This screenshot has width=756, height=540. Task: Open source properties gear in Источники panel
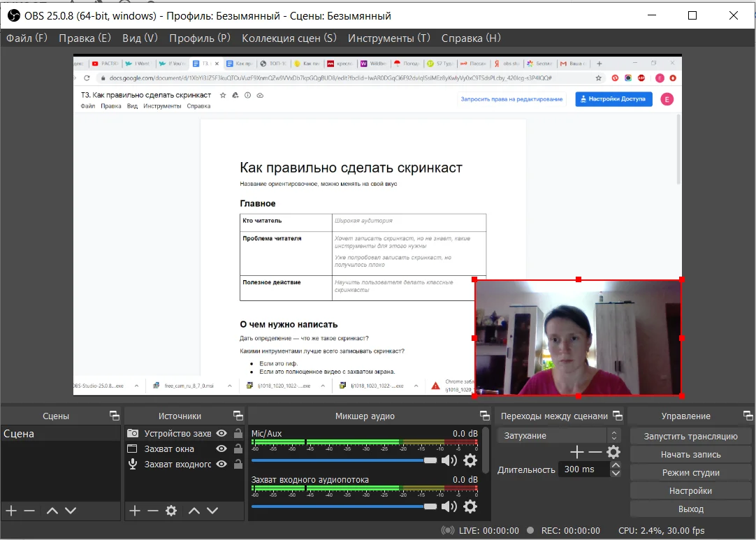(171, 511)
